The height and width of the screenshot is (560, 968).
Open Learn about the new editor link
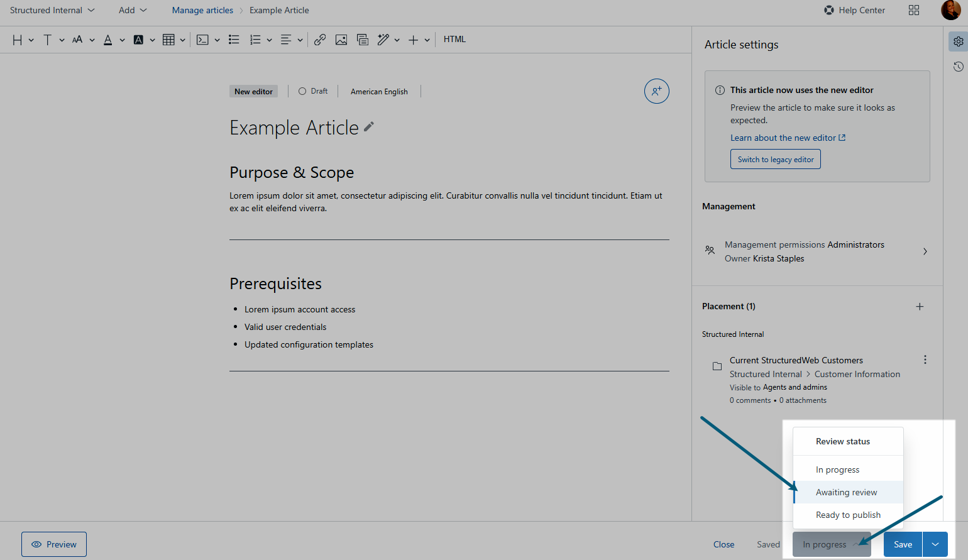pyautogui.click(x=788, y=138)
